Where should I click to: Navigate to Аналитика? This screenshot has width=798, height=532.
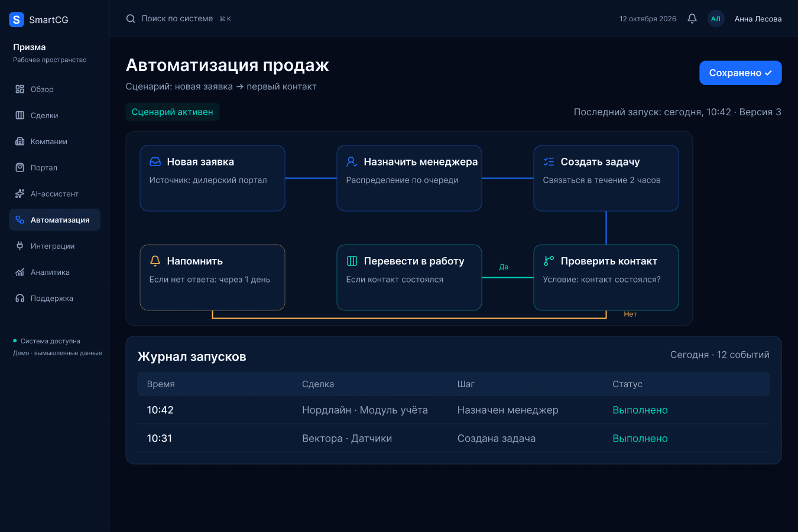pos(54,272)
